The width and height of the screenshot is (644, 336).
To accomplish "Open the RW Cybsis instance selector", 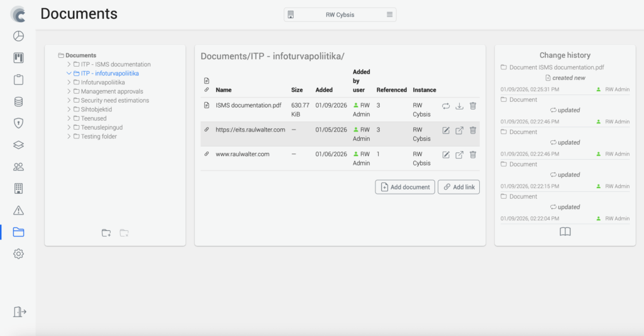I will click(x=340, y=14).
